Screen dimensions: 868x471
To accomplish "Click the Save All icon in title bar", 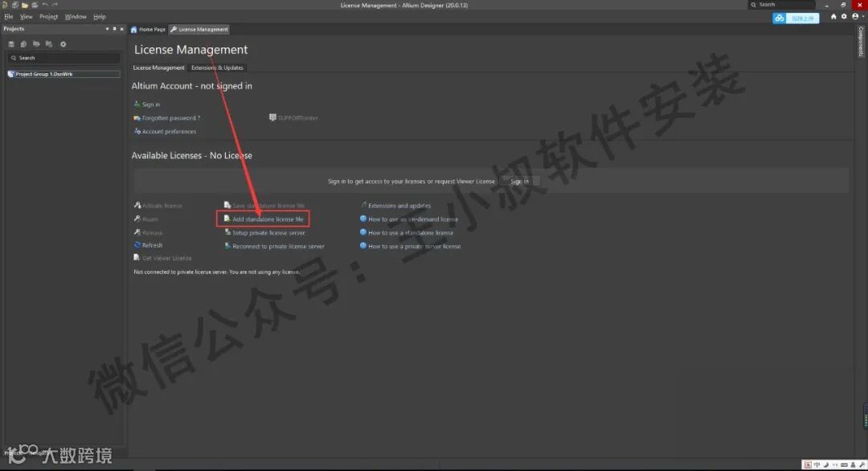I will coord(15,5).
